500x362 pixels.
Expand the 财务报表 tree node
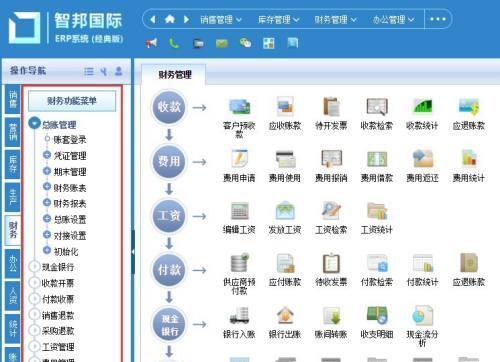point(47,202)
